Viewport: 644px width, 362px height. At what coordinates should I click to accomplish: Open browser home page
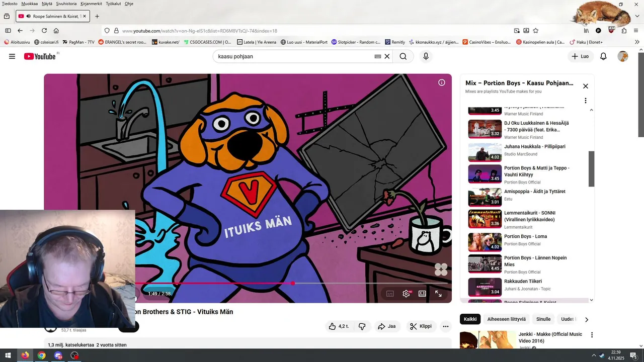point(56,31)
